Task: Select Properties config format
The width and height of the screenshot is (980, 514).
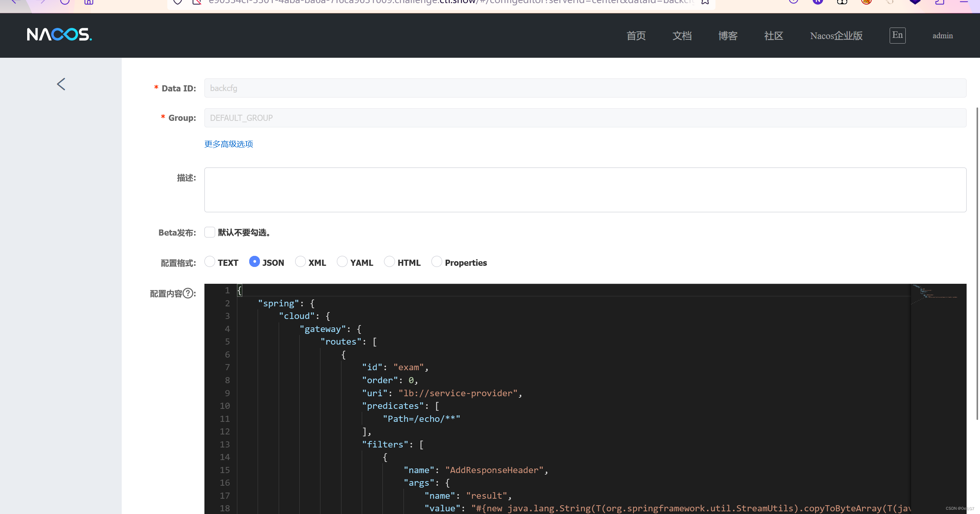Action: (437, 262)
